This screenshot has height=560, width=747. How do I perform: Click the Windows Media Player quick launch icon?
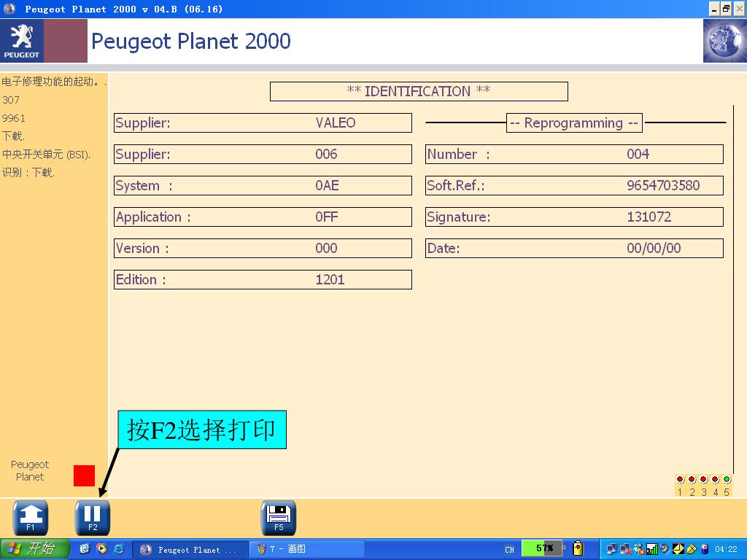pos(101,549)
